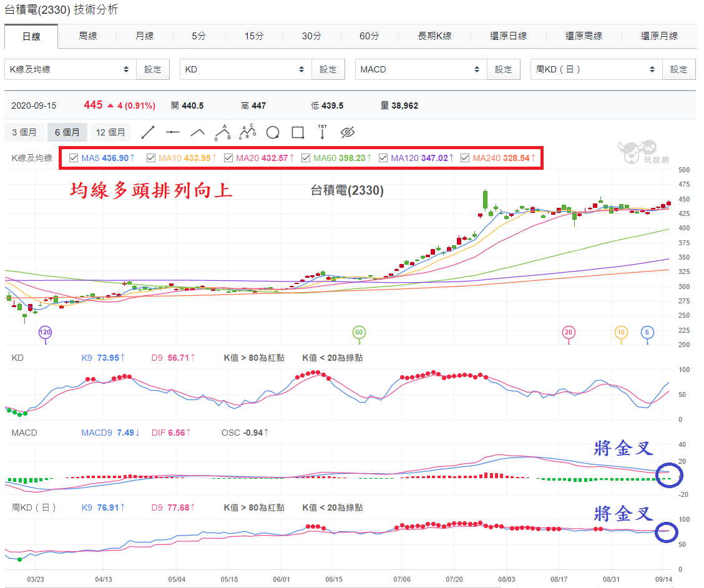Switch to the 周線 tab
Image resolution: width=704 pixels, height=588 pixels.
click(x=88, y=36)
